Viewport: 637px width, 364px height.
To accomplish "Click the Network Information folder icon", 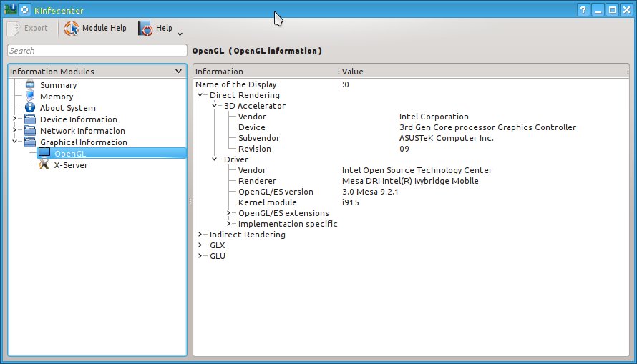I will (30, 131).
